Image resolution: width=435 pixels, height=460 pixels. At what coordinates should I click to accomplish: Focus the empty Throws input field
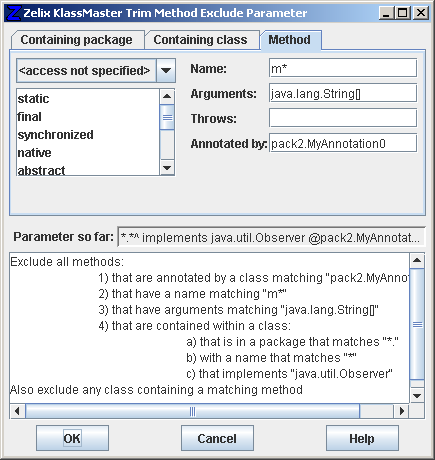click(343, 118)
